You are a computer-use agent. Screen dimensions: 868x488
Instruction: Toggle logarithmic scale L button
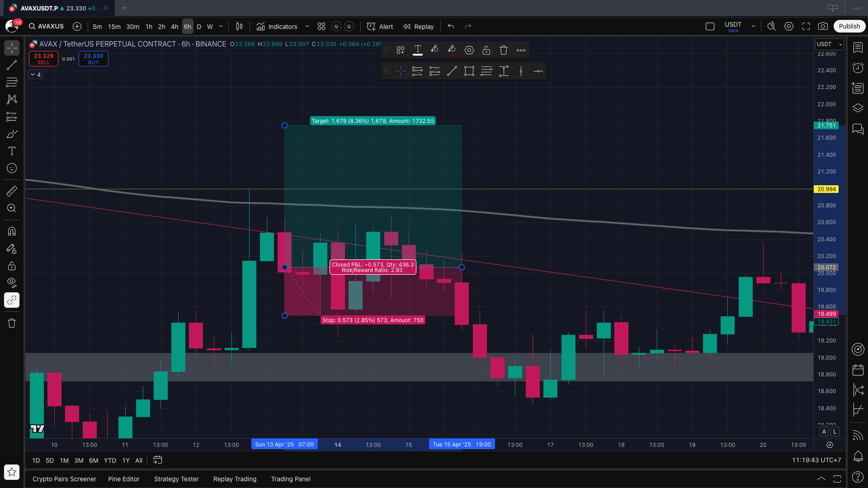point(835,432)
